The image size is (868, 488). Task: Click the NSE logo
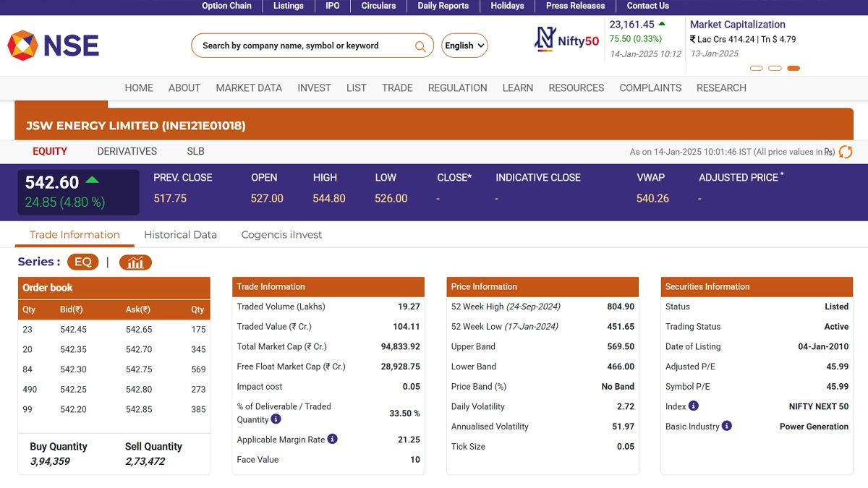[x=53, y=46]
